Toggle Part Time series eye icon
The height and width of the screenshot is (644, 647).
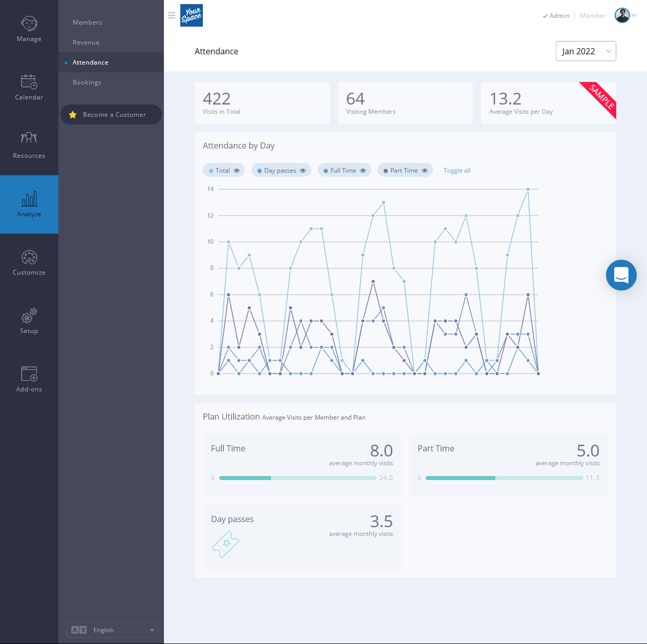[x=425, y=171]
